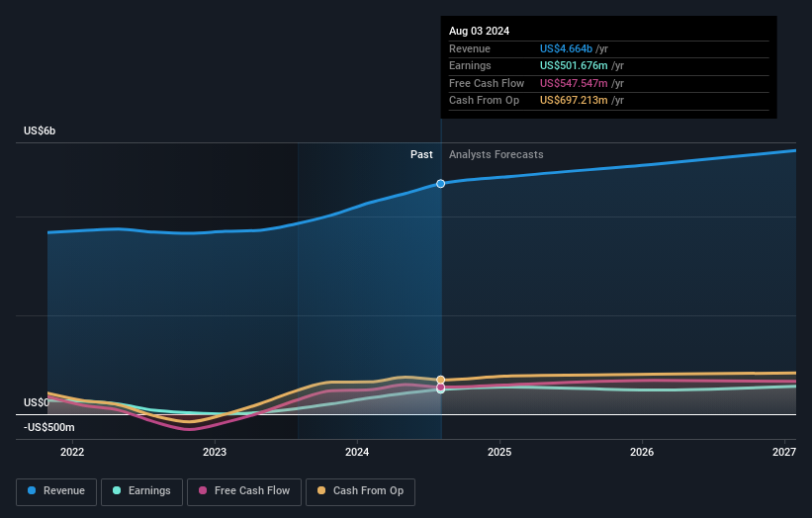
Task: Click the blue Revenue data point marker
Action: pos(441,184)
